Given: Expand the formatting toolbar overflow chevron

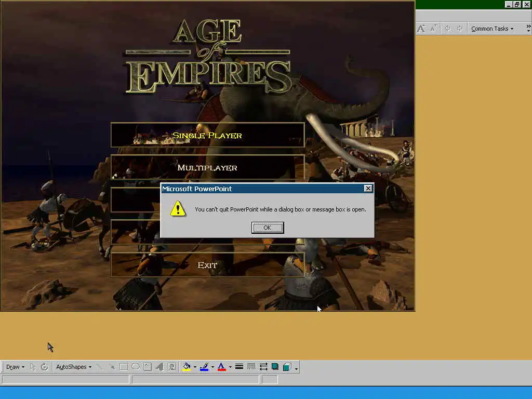Looking at the screenshot, I should pos(528,28).
